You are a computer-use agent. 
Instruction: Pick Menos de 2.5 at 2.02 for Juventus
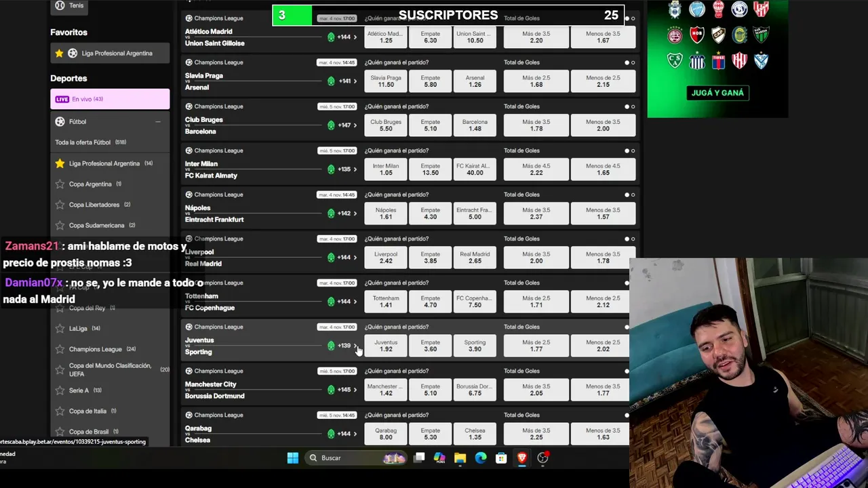603,346
